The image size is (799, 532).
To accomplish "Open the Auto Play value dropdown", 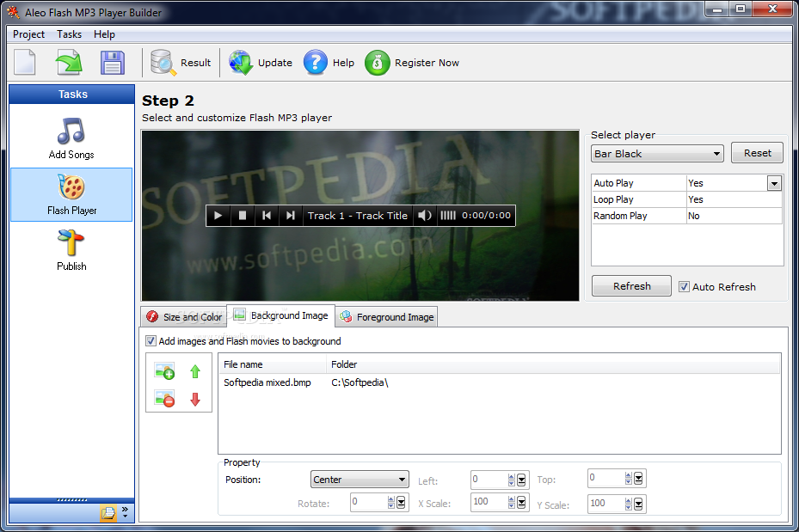I will coord(774,183).
